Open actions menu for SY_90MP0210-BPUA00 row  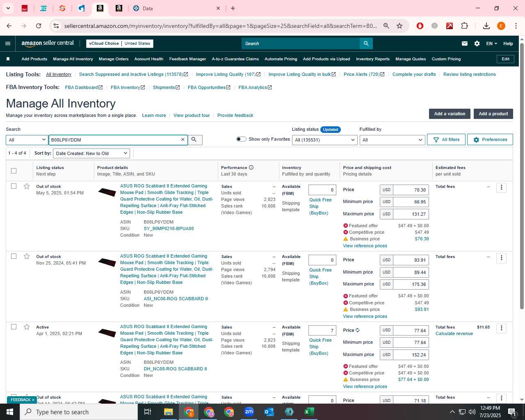click(501, 188)
